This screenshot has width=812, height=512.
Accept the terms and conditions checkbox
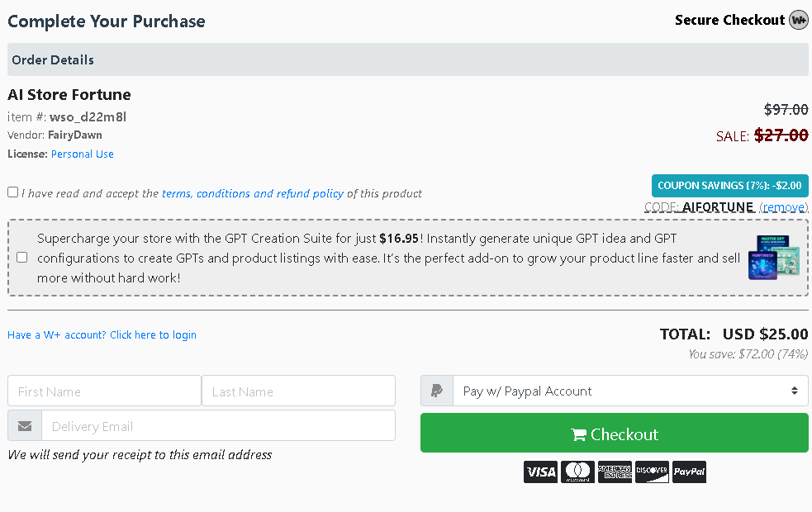pyautogui.click(x=12, y=192)
